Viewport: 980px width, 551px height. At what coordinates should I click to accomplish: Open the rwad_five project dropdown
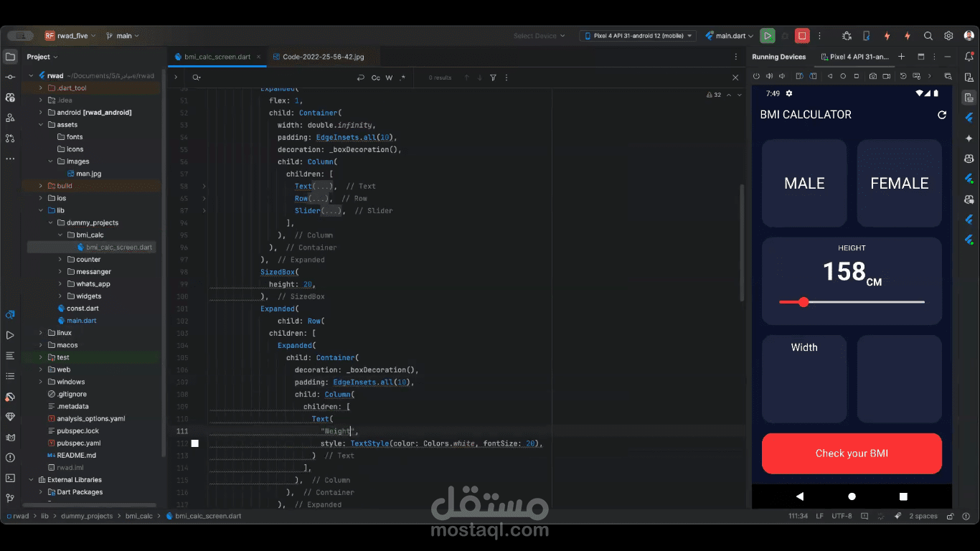pos(71,36)
